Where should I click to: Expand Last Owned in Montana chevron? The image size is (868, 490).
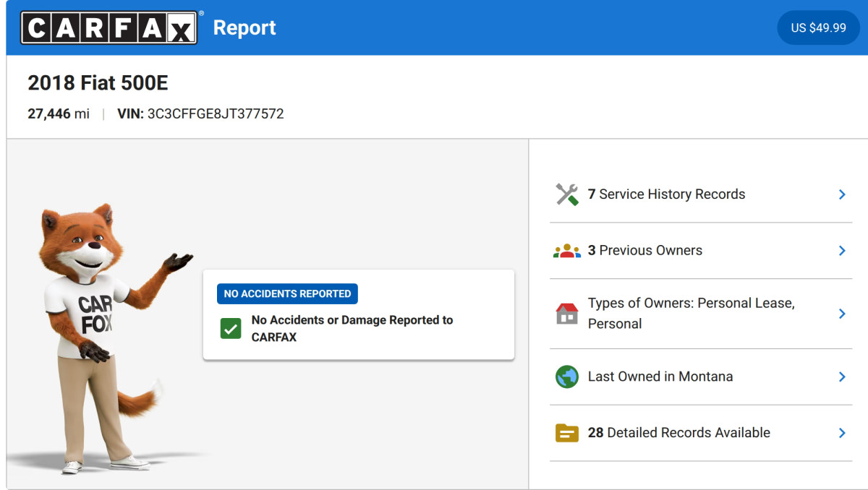tap(842, 377)
